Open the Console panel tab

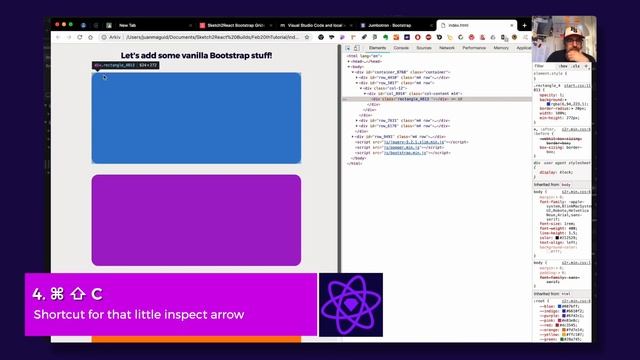point(401,48)
